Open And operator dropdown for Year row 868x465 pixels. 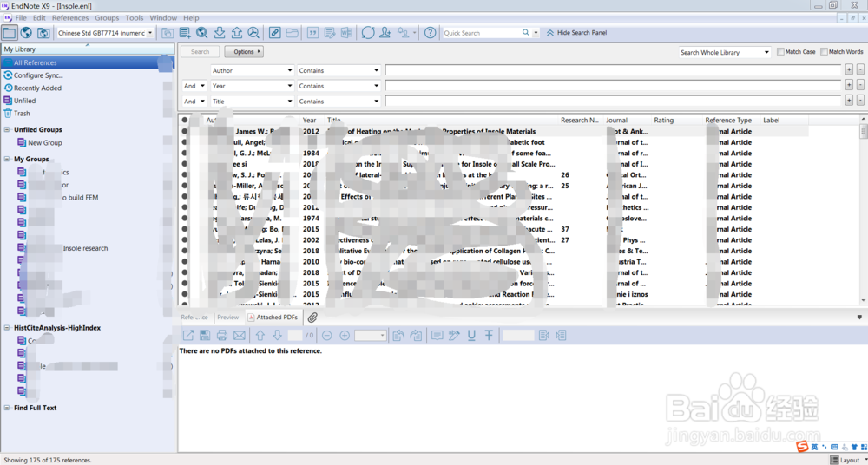click(194, 87)
